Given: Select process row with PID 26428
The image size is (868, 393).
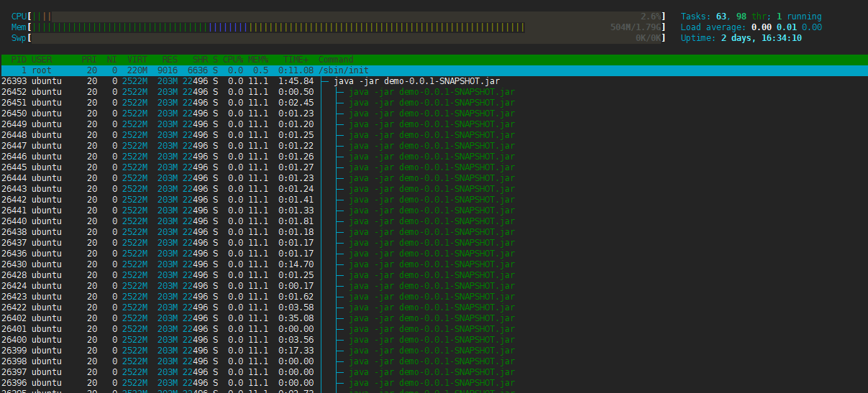Looking at the screenshot, I should (434, 275).
